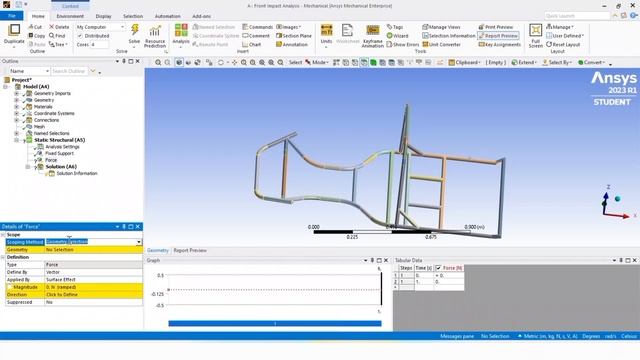Click the Tags tool
This screenshot has width=640, height=360.
pos(395,27)
